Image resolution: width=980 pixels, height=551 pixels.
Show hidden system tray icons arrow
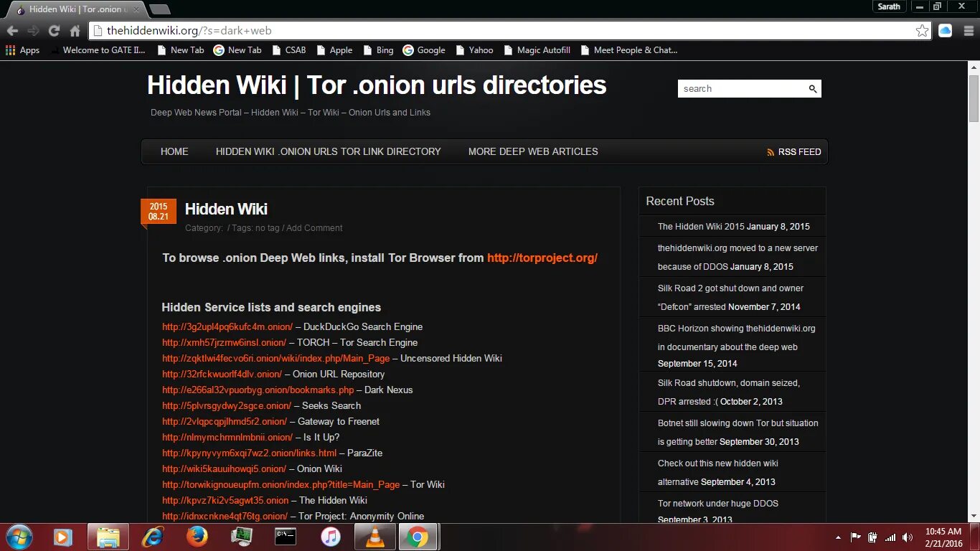(x=838, y=537)
